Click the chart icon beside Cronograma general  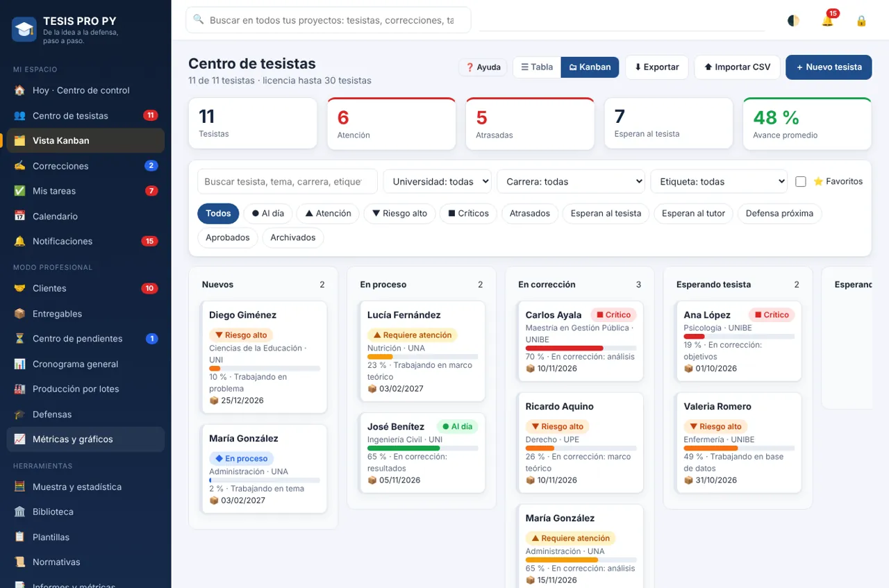(x=19, y=364)
